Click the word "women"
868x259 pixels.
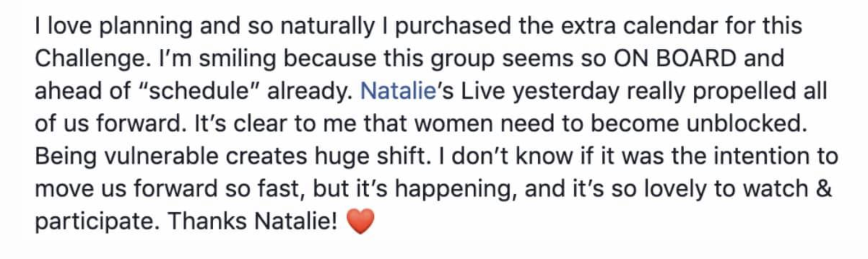point(453,123)
